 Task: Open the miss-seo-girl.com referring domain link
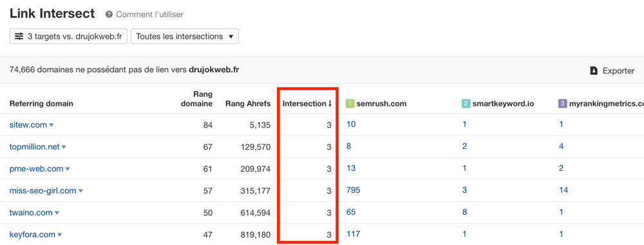point(43,191)
